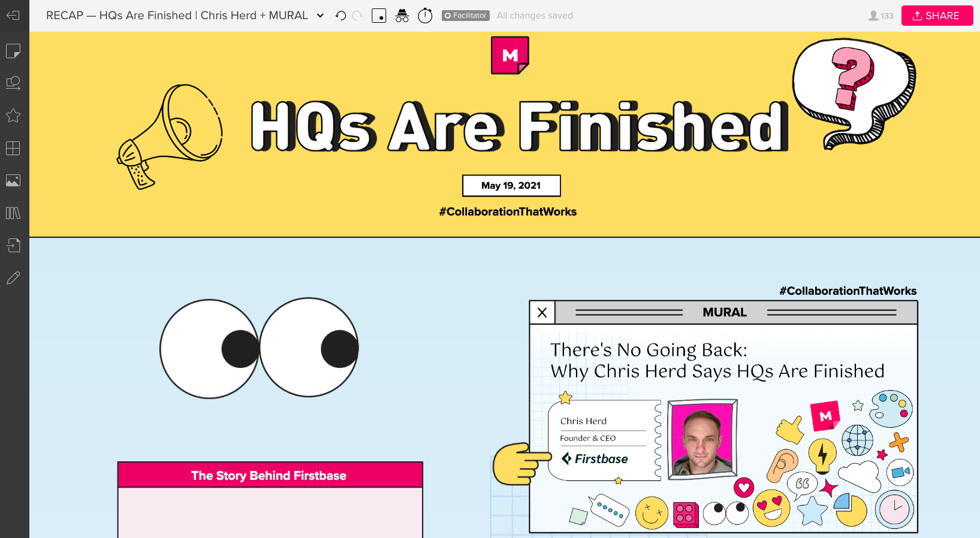Image resolution: width=980 pixels, height=538 pixels.
Task: Select the May 19, 2021 date box
Action: click(511, 186)
